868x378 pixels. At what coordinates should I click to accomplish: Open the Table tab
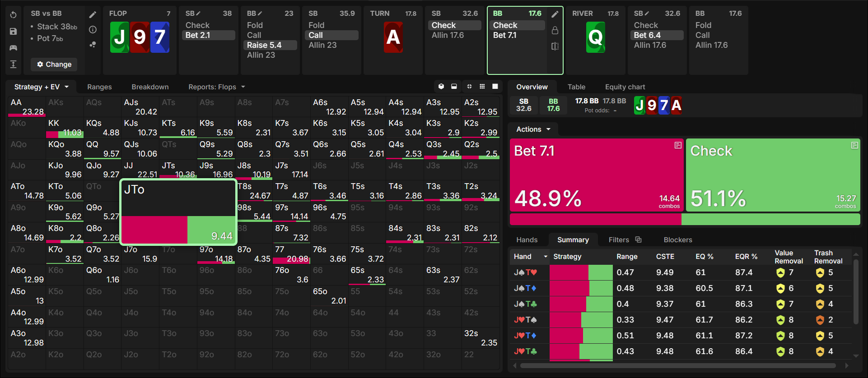pos(576,87)
